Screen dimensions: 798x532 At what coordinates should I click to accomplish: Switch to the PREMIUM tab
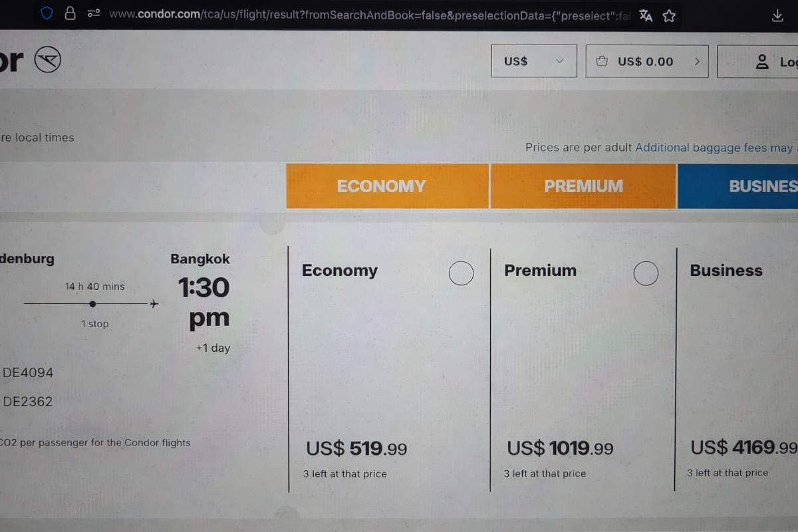pyautogui.click(x=583, y=186)
